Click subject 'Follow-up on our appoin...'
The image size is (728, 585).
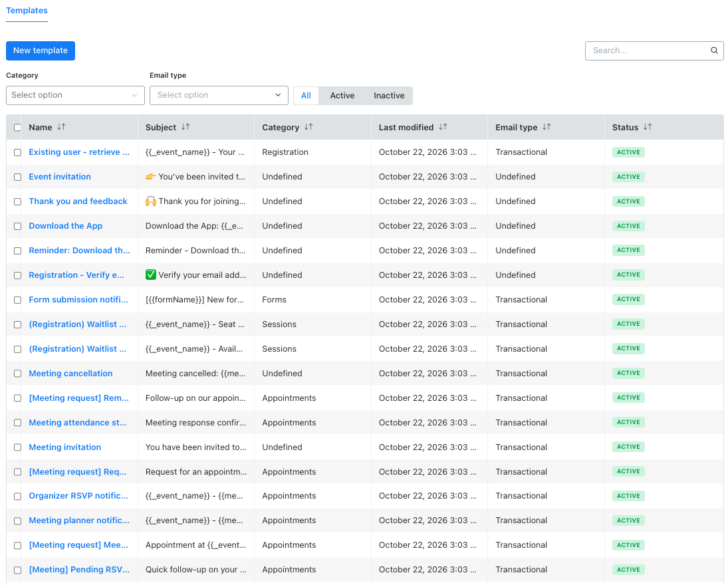[195, 398]
